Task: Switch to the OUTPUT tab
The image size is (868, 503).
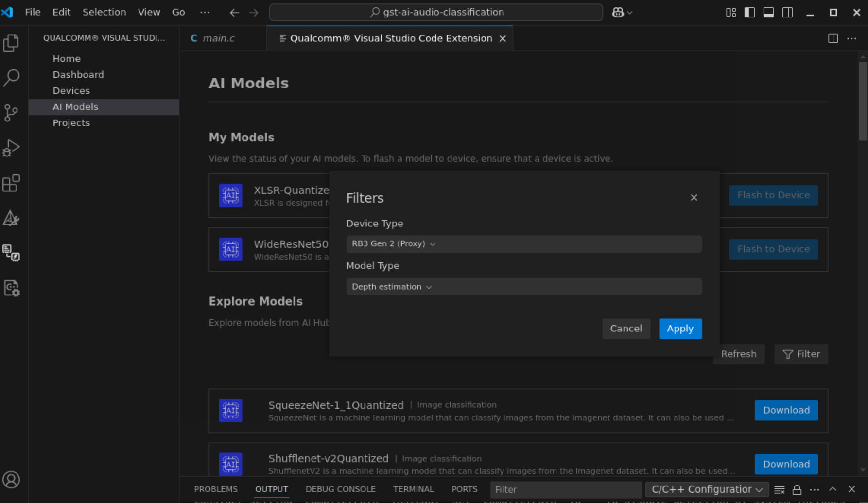Action: pyautogui.click(x=271, y=489)
